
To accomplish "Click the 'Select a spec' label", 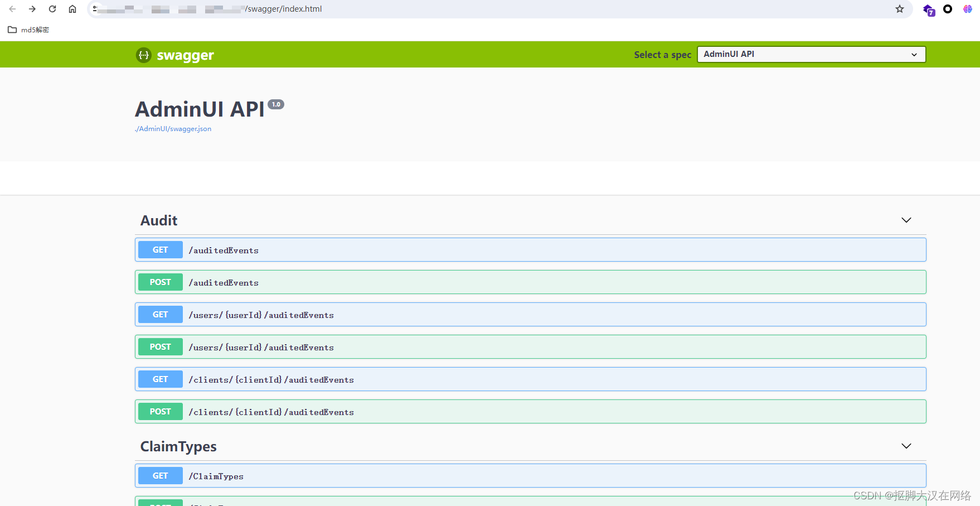I will click(662, 55).
